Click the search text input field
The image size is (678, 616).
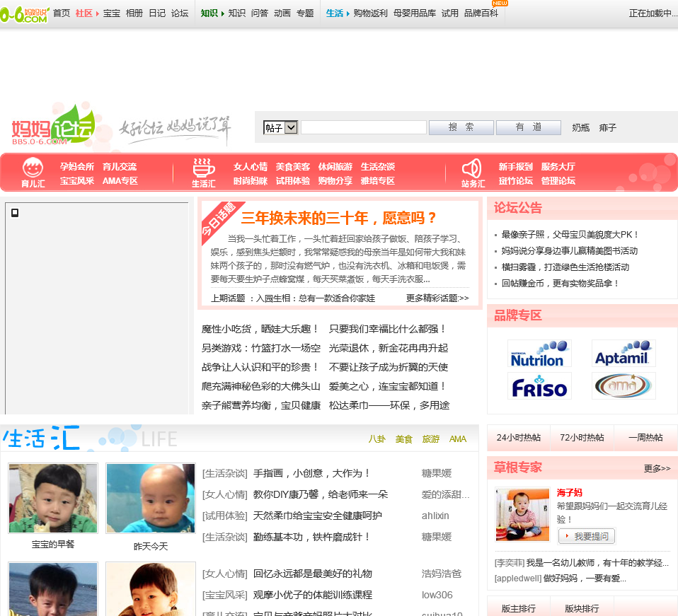pyautogui.click(x=364, y=127)
